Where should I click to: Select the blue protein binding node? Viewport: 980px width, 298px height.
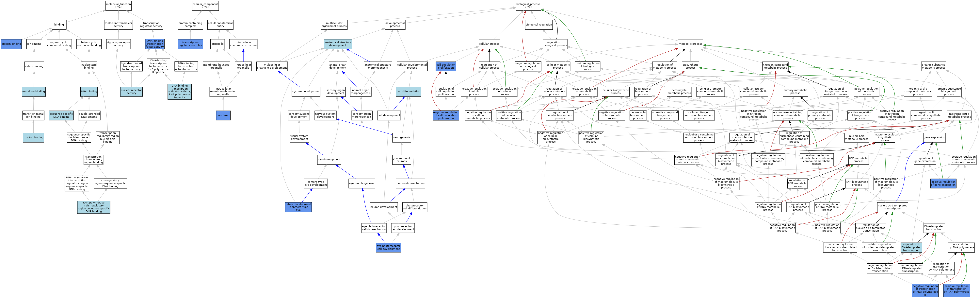pos(11,44)
